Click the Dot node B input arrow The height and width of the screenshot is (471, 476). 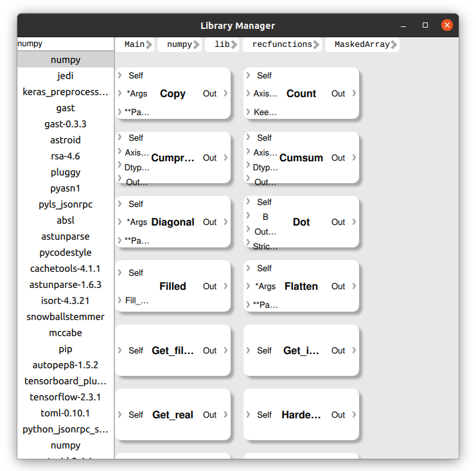point(249,215)
